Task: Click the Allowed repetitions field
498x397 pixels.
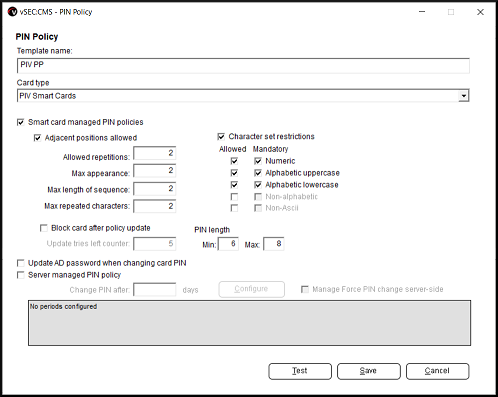Action: pyautogui.click(x=155, y=153)
